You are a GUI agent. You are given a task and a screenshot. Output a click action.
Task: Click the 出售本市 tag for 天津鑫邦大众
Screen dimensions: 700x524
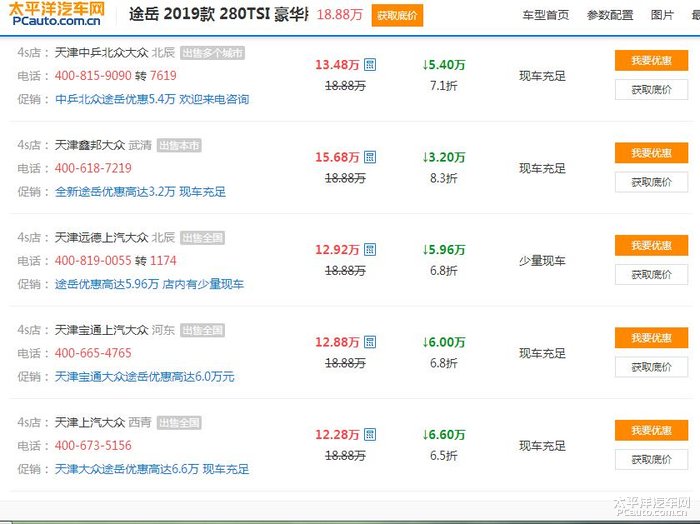coord(179,146)
